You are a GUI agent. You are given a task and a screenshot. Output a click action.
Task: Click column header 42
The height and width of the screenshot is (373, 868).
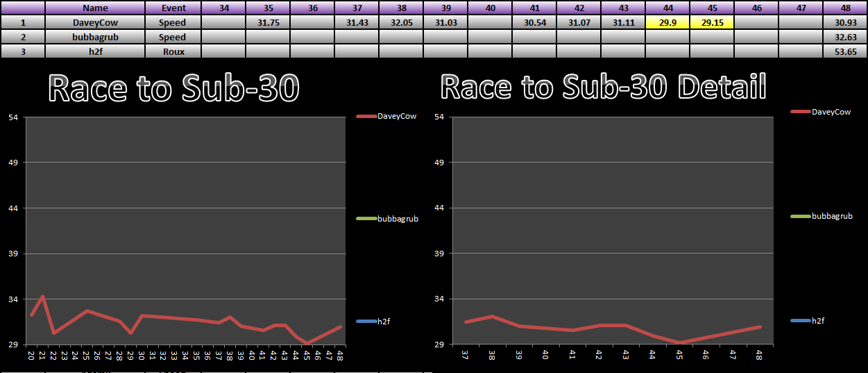[579, 8]
